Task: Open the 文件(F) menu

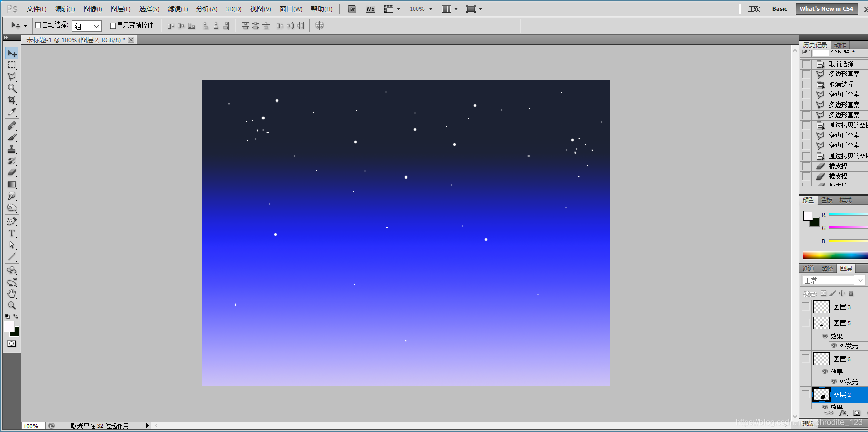Action: coord(36,9)
